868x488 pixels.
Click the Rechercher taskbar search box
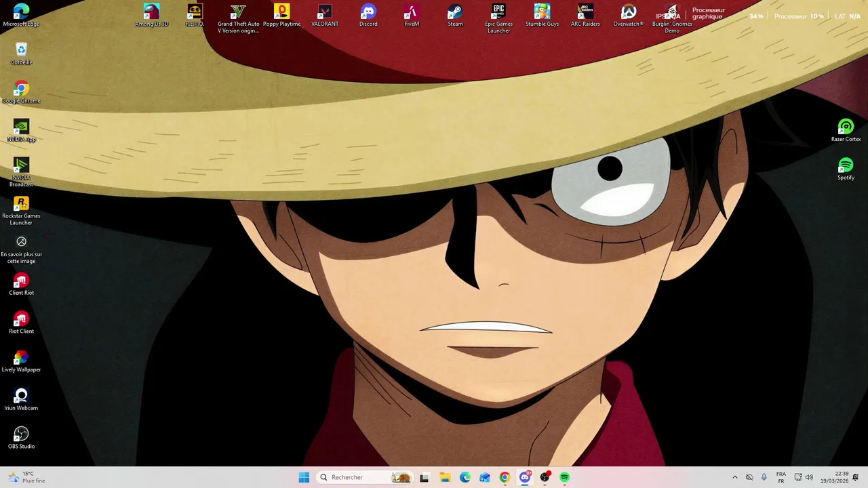[x=364, y=477]
